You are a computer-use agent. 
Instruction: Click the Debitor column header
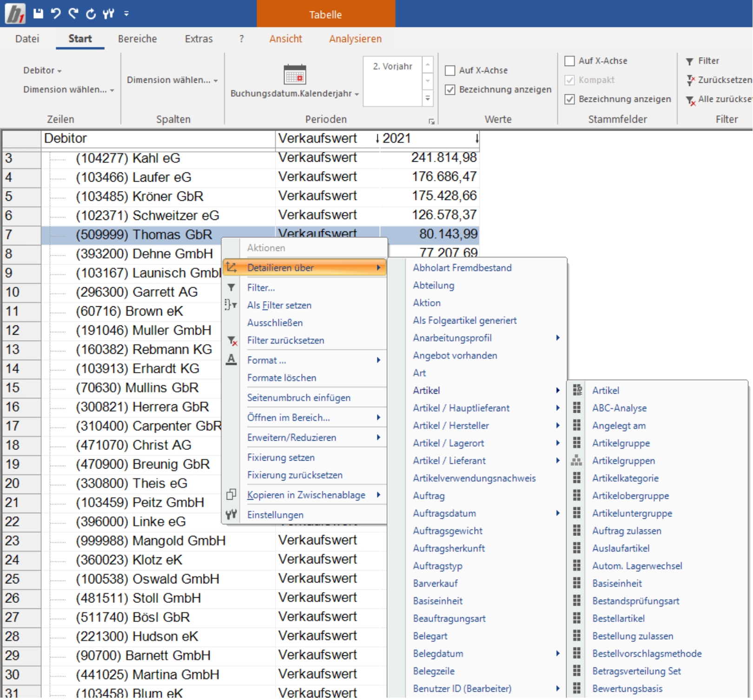coord(158,139)
